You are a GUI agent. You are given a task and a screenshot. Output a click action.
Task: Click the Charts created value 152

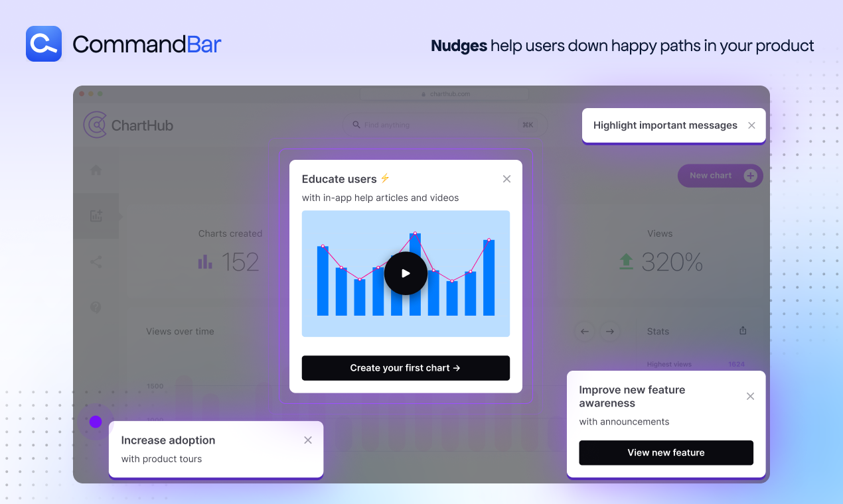click(x=240, y=262)
